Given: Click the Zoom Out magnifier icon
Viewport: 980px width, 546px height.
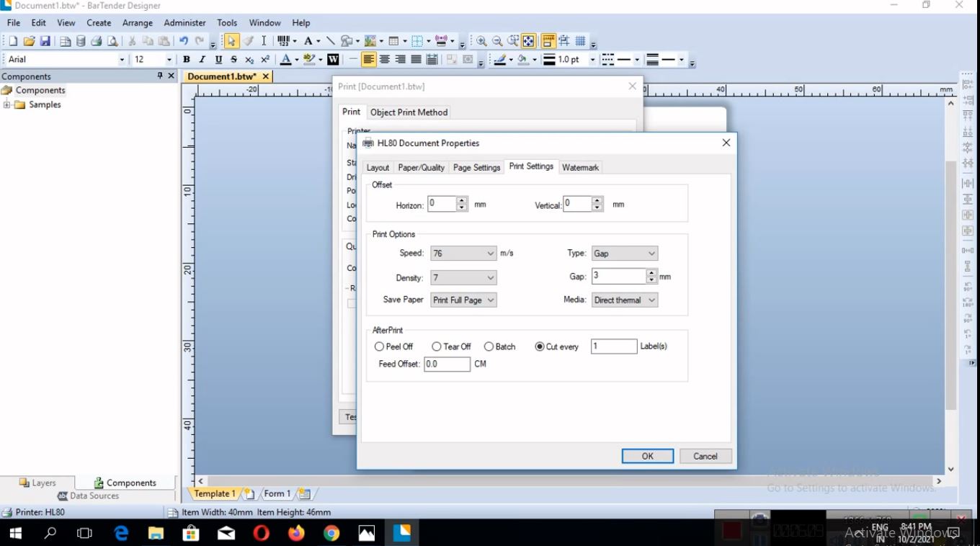Looking at the screenshot, I should (497, 41).
